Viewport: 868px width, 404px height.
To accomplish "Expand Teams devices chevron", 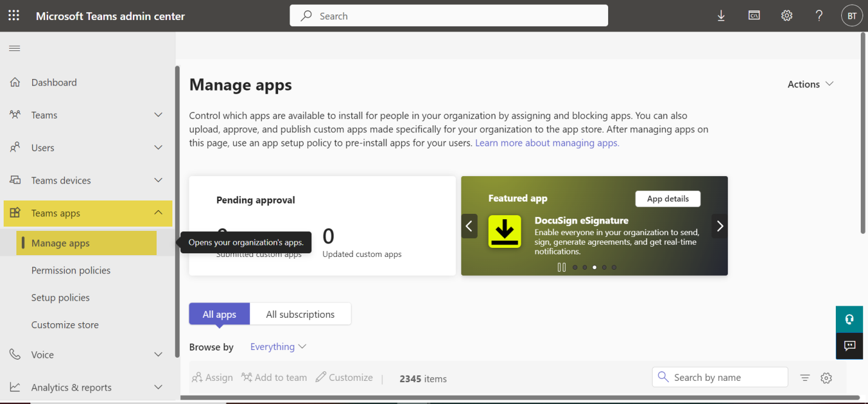I will point(158,180).
